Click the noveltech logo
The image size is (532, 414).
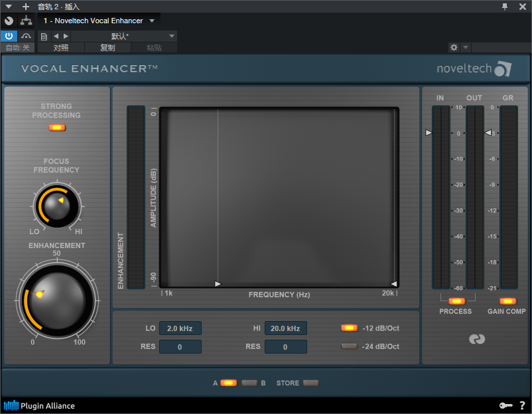[474, 68]
